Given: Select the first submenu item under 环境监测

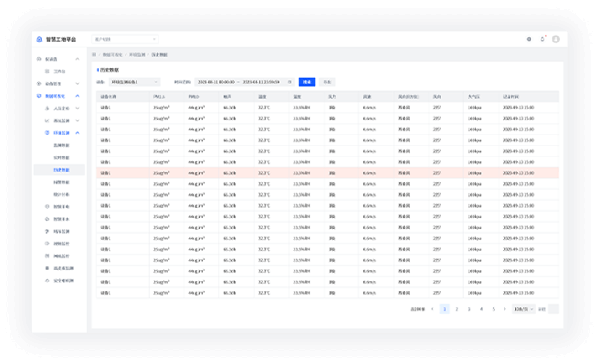Looking at the screenshot, I should pyautogui.click(x=62, y=146).
